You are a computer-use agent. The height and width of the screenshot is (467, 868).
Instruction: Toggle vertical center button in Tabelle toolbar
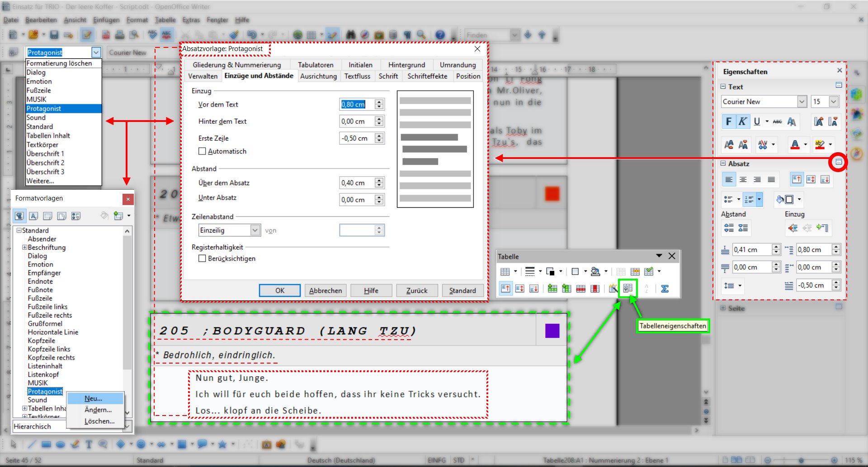coord(520,289)
